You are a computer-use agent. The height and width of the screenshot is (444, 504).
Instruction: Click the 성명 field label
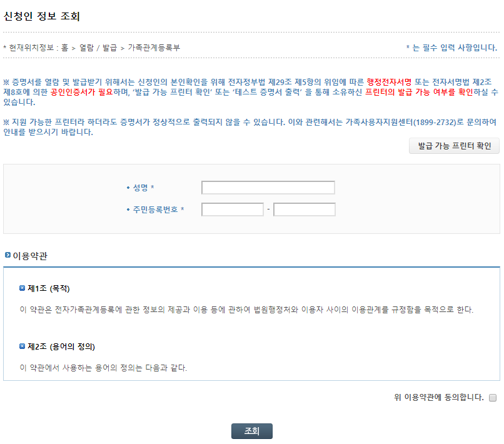click(141, 188)
